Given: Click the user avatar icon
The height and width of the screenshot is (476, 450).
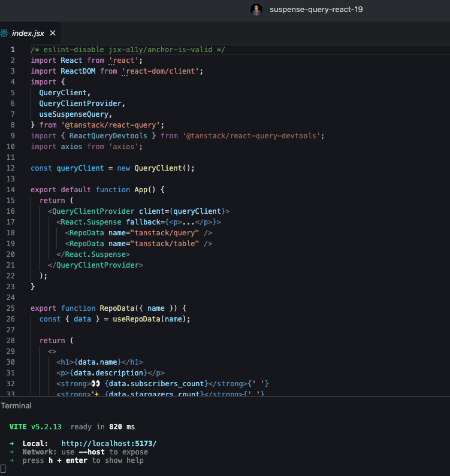Looking at the screenshot, I should point(256,10).
